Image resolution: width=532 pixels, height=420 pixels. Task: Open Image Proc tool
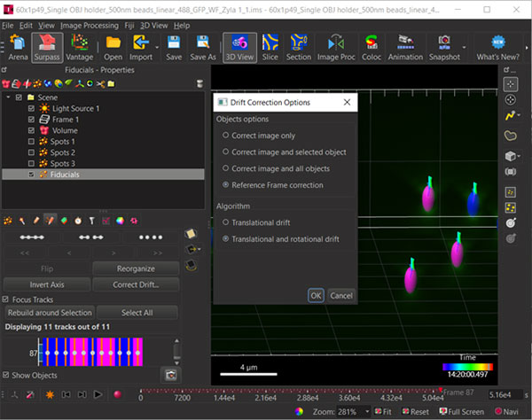pos(336,48)
